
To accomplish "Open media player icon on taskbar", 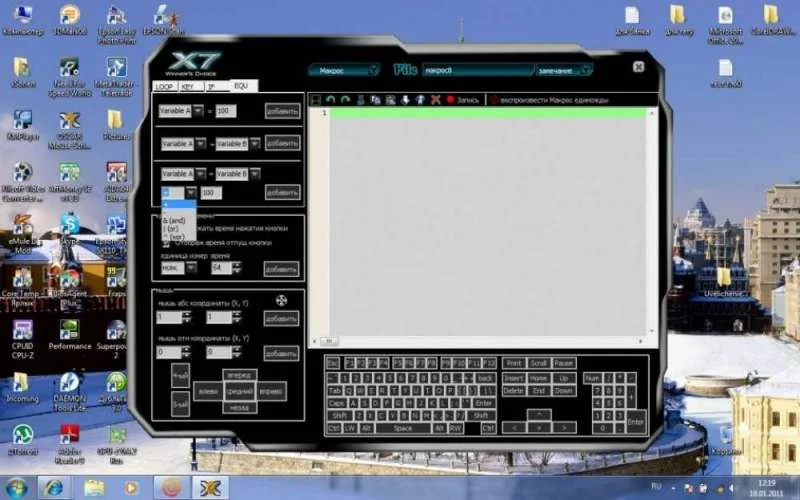I will click(131, 488).
